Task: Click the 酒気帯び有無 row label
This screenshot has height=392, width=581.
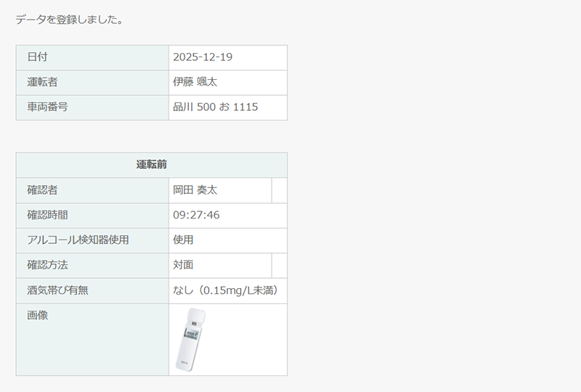Action: [x=57, y=290]
